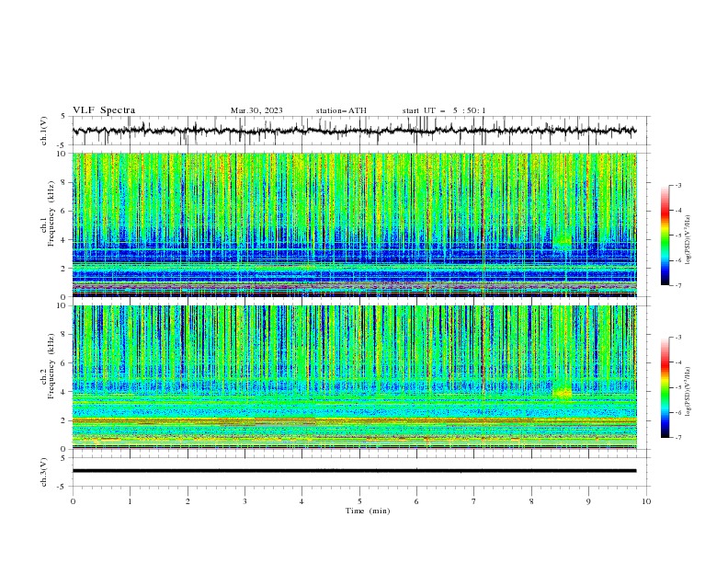Click the thick black ch.3 voltage trace
The image size is (728, 563).
point(354,471)
